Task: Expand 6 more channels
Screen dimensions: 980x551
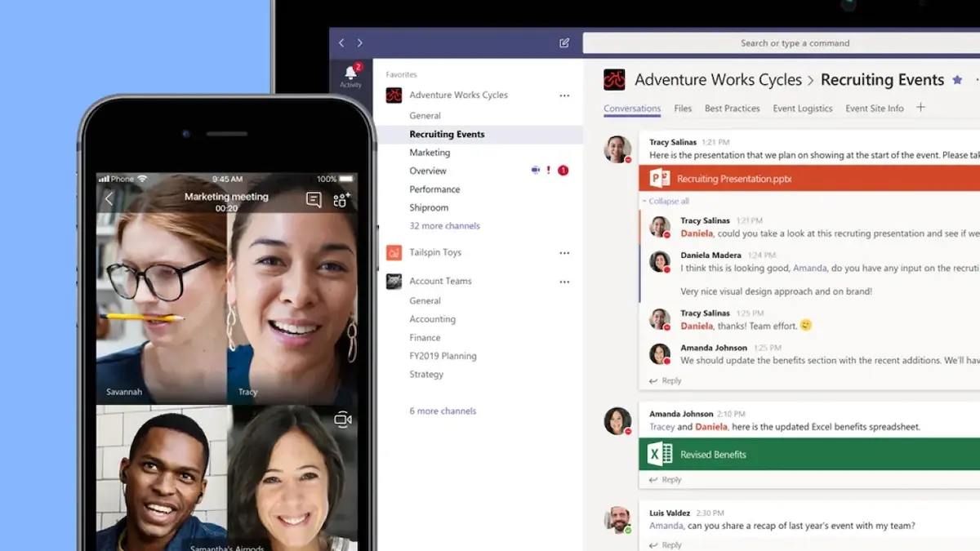Action: [x=443, y=411]
